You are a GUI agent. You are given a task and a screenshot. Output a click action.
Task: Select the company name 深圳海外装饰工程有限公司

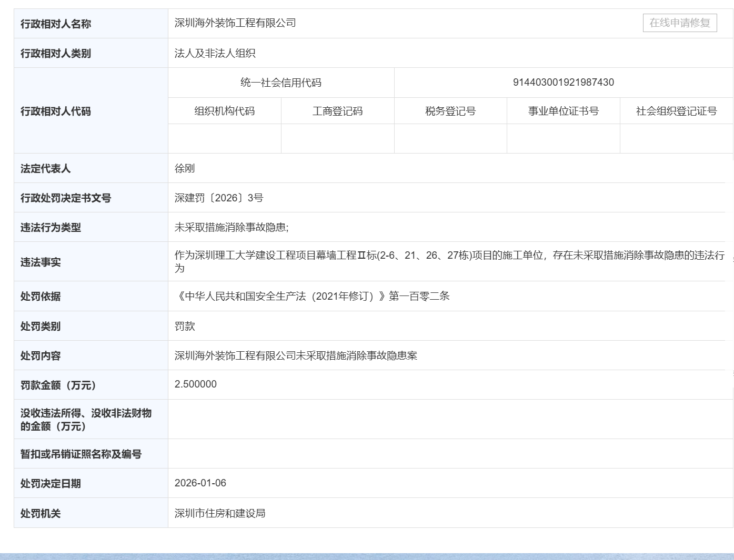coord(235,23)
